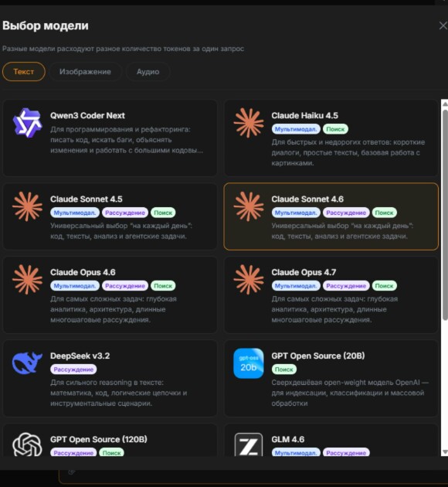This screenshot has height=487, width=448.
Task: Click the gpt-oss 20b blue icon
Action: (249, 363)
